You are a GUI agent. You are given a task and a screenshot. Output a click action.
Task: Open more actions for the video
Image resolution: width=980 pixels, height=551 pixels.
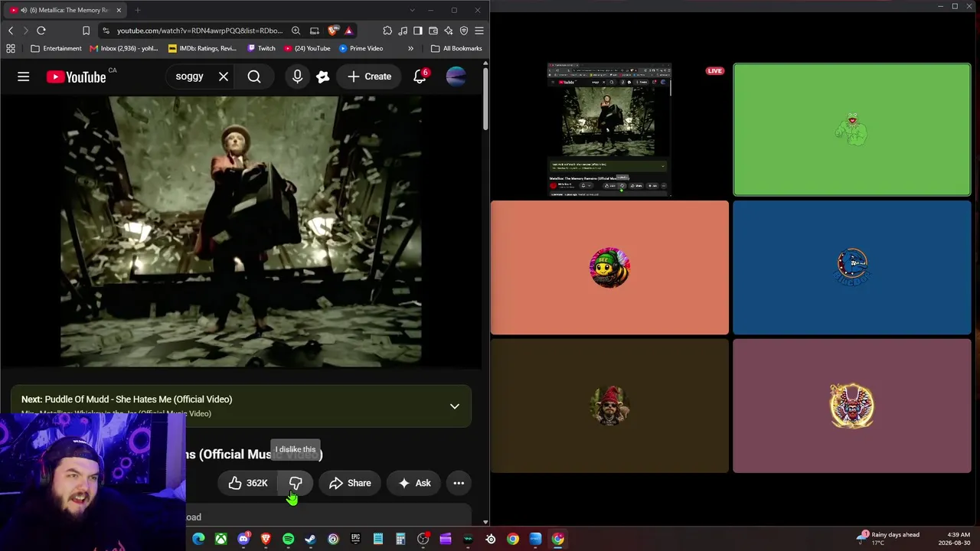click(x=459, y=483)
